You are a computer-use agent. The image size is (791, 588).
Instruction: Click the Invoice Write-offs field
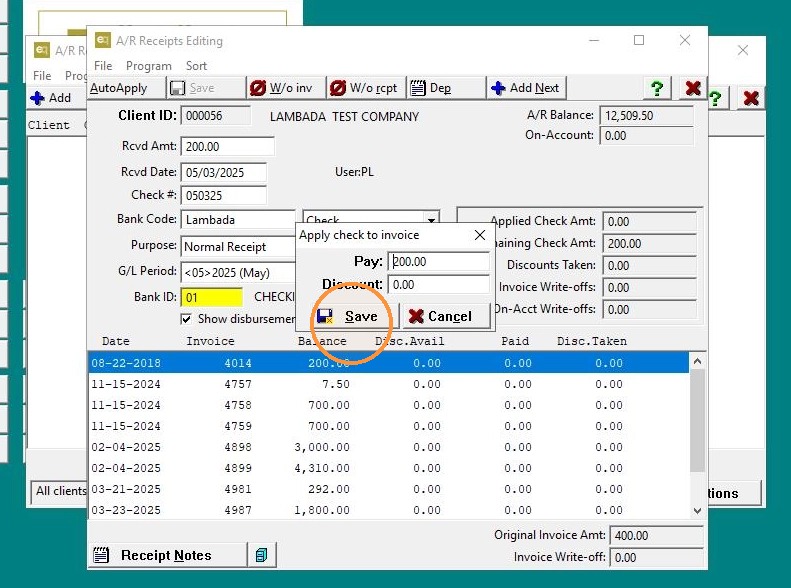(x=650, y=287)
